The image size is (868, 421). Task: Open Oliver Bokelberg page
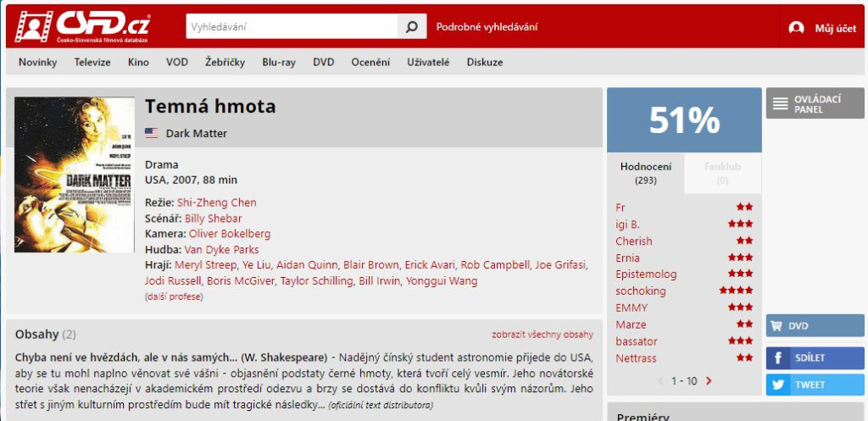point(230,234)
